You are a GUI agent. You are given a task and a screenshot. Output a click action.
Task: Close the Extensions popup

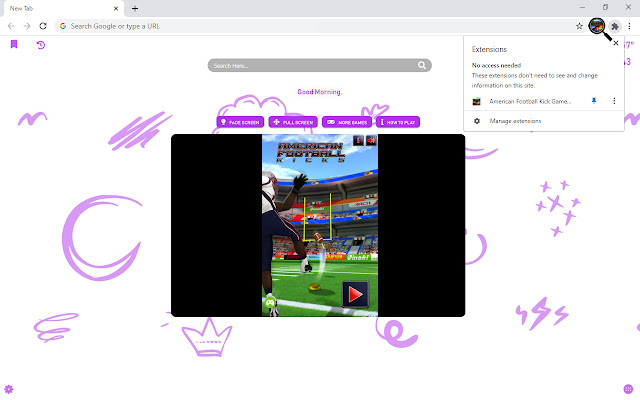[x=616, y=43]
